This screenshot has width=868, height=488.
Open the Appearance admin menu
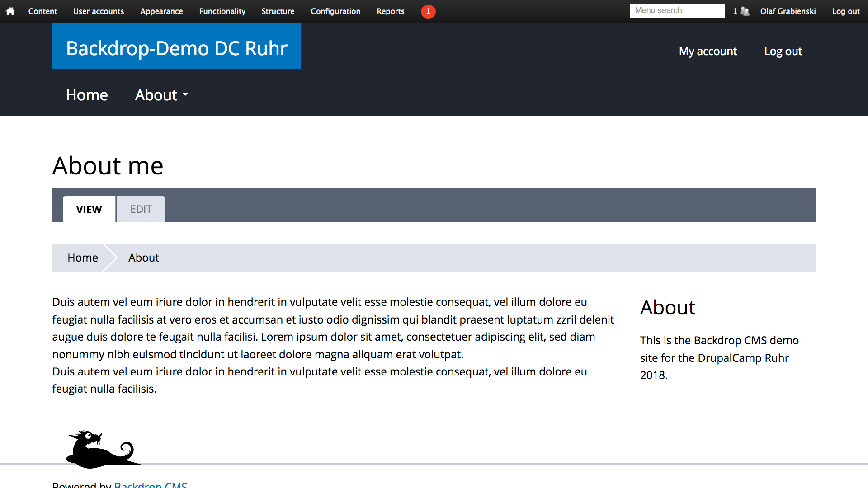coord(161,11)
